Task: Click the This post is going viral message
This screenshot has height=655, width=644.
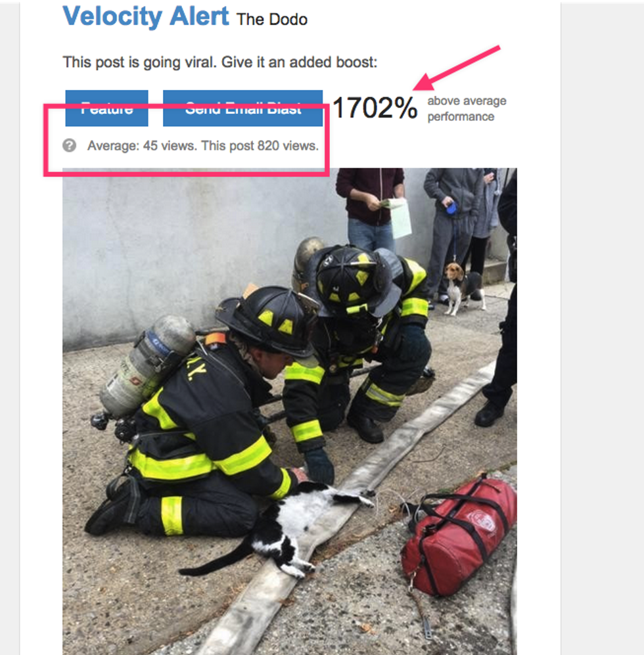Action: point(220,62)
